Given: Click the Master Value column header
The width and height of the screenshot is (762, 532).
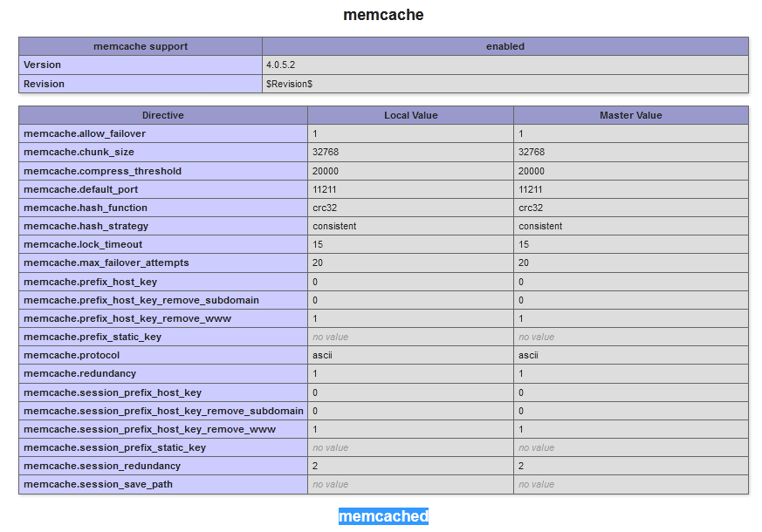Looking at the screenshot, I should [x=631, y=115].
